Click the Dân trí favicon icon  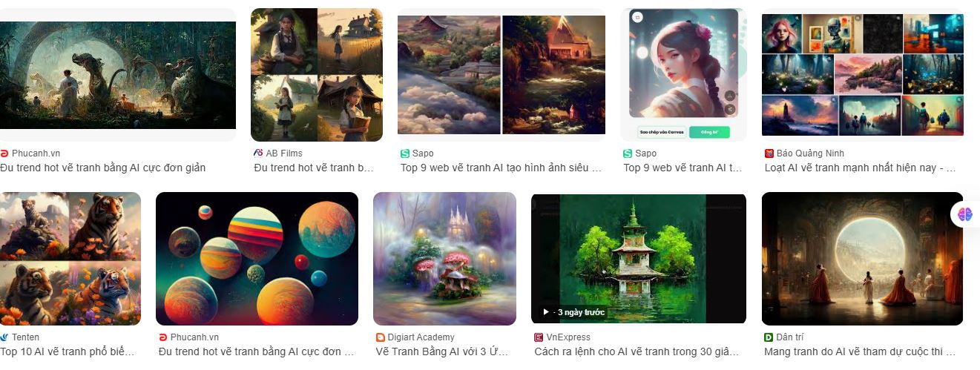769,337
